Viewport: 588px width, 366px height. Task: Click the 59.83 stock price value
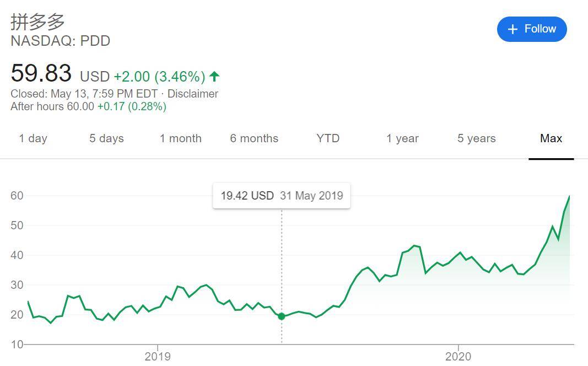(41, 73)
